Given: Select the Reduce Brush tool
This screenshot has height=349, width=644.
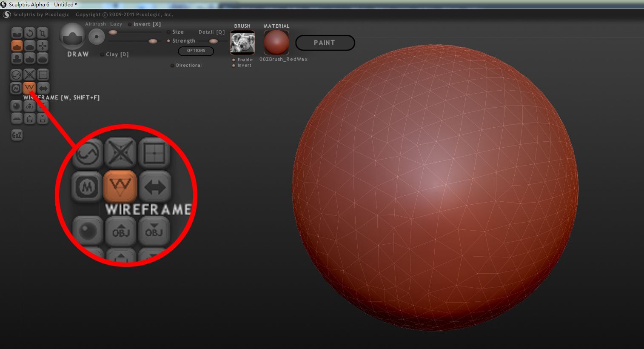Looking at the screenshot, I should (x=16, y=75).
